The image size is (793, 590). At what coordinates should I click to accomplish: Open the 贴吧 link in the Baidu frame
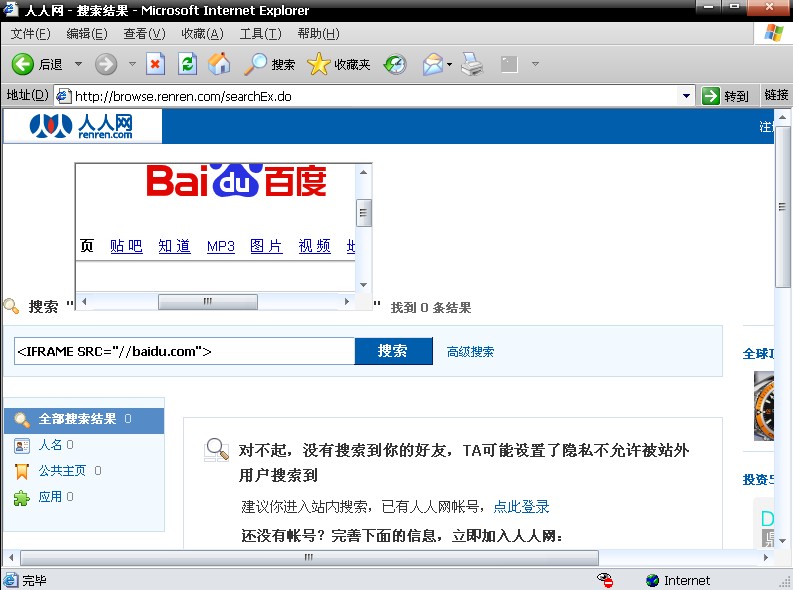126,246
